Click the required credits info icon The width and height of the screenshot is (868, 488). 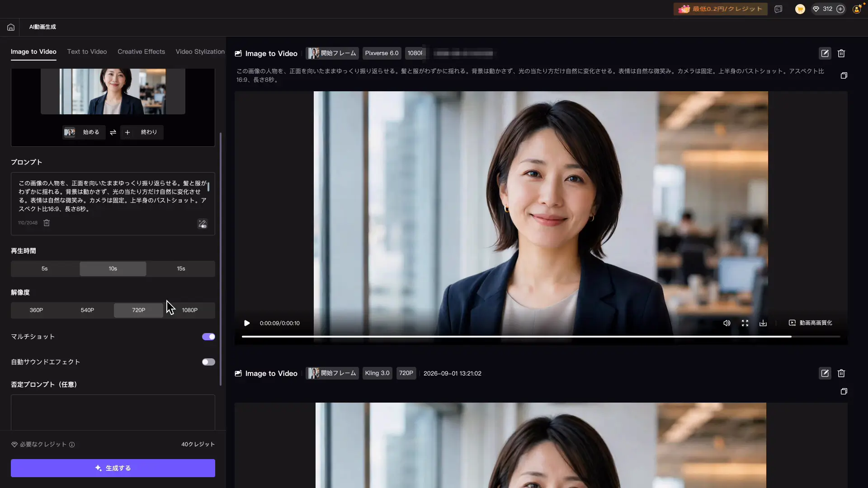click(x=72, y=445)
